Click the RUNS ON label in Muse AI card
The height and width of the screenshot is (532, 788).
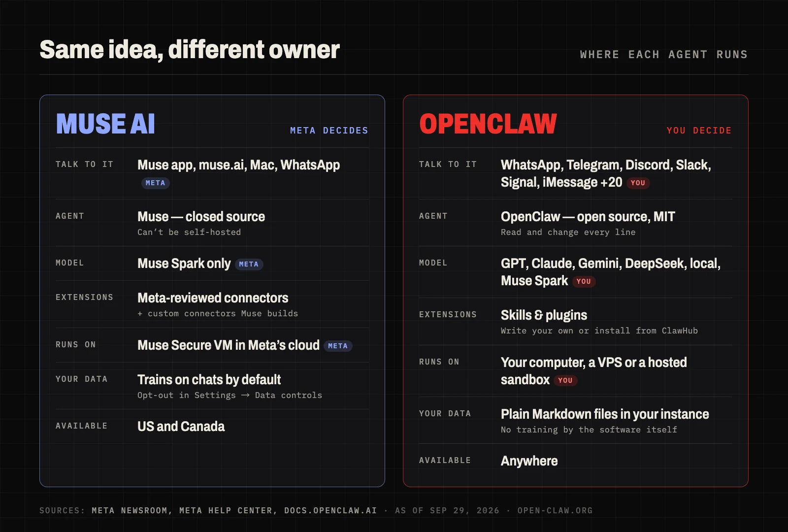point(76,345)
